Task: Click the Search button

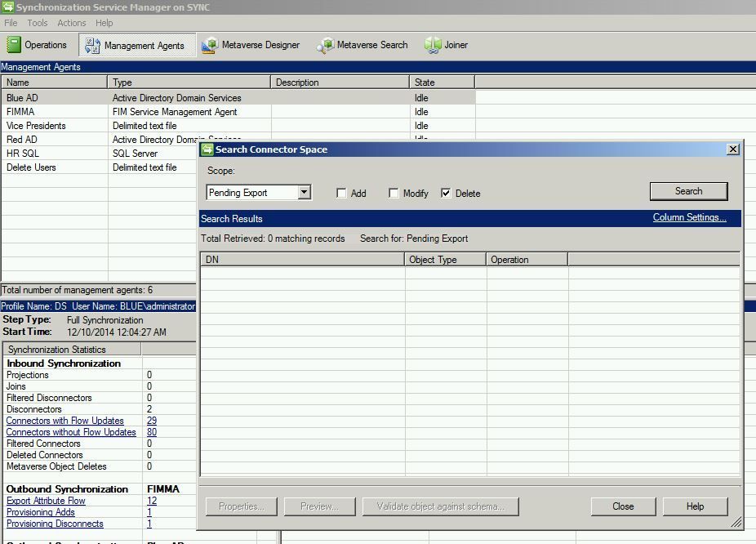Action: coord(688,191)
